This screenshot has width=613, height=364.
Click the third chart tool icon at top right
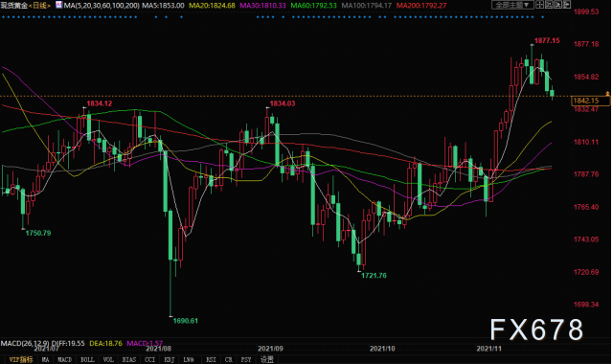[x=557, y=5]
